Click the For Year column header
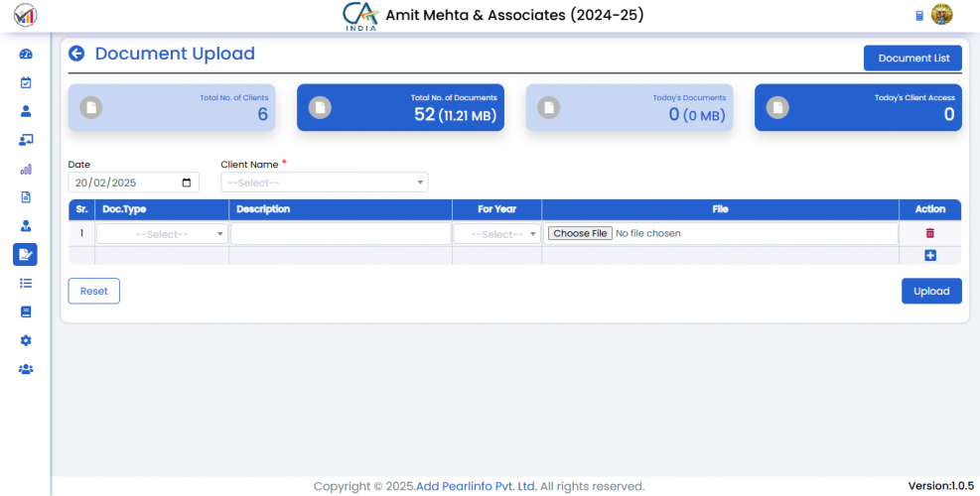 pyautogui.click(x=496, y=209)
